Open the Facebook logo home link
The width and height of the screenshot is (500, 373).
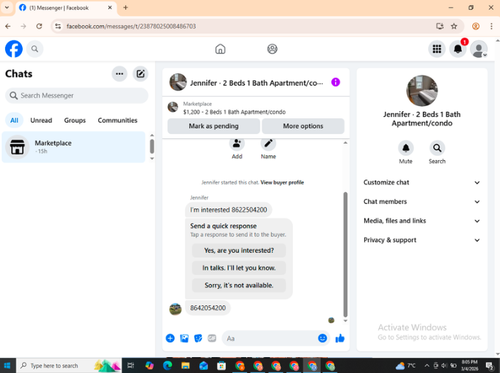[x=14, y=49]
